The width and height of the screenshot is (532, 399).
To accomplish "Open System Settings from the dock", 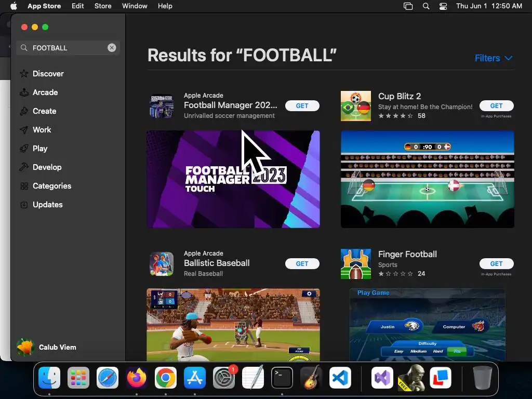I will pos(224,378).
